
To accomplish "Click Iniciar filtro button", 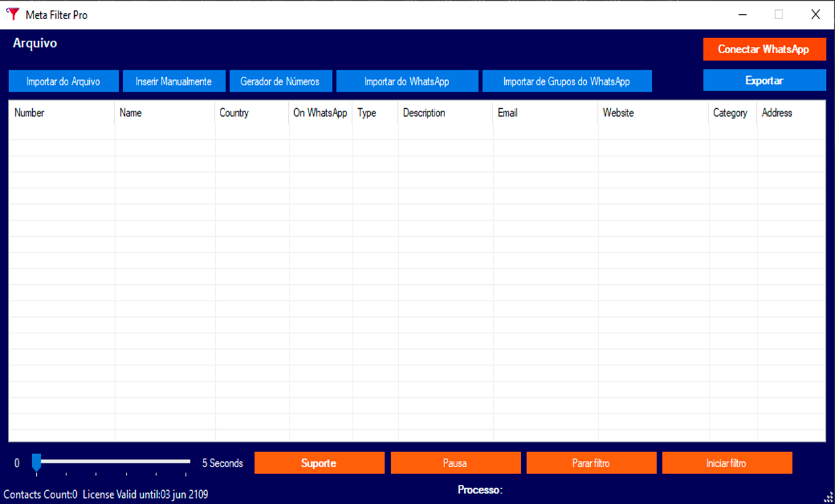I will coord(727,463).
